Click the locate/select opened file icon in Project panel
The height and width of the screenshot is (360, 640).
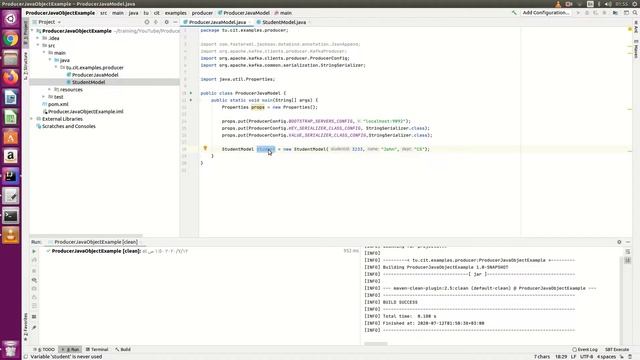tap(147, 22)
